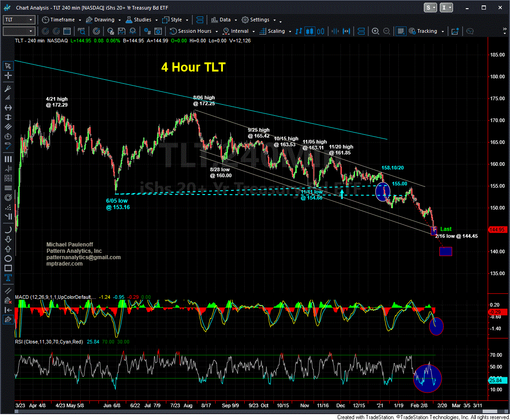Click the -0.29 MACD value marker on axis
The height and width of the screenshot is (420, 510).
[497, 312]
